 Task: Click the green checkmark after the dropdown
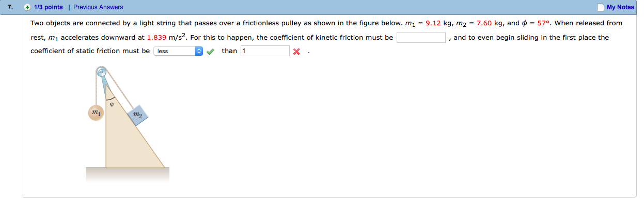[x=210, y=51]
